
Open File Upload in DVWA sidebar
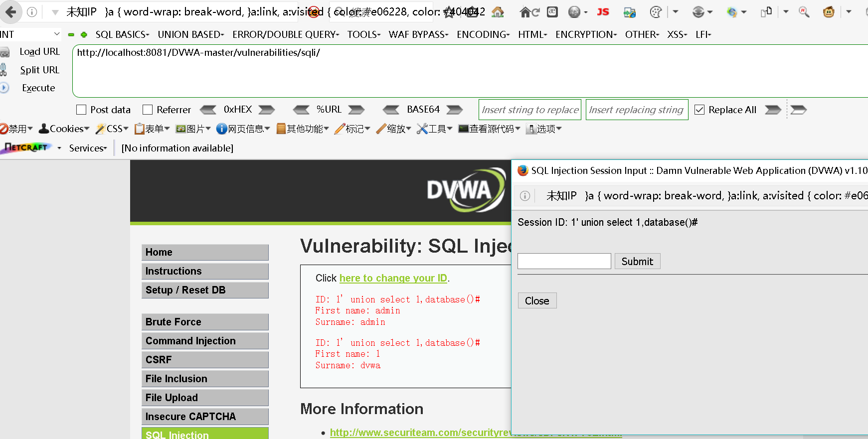pyautogui.click(x=205, y=398)
